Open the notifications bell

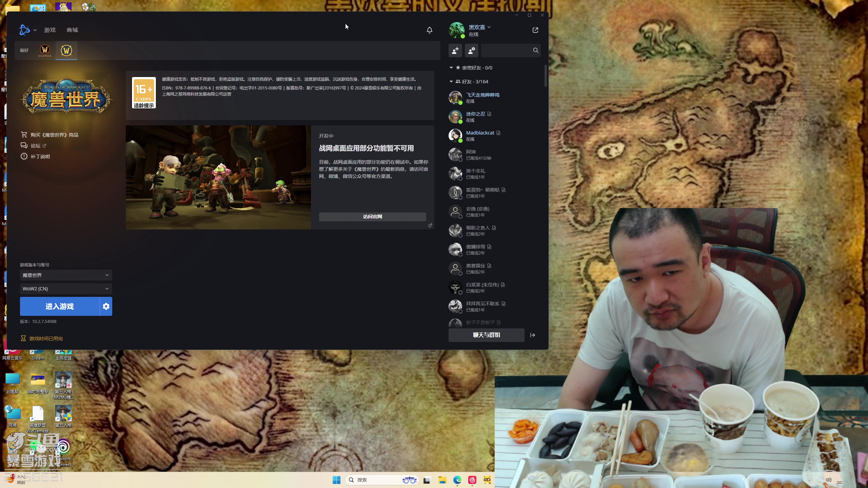pyautogui.click(x=429, y=30)
